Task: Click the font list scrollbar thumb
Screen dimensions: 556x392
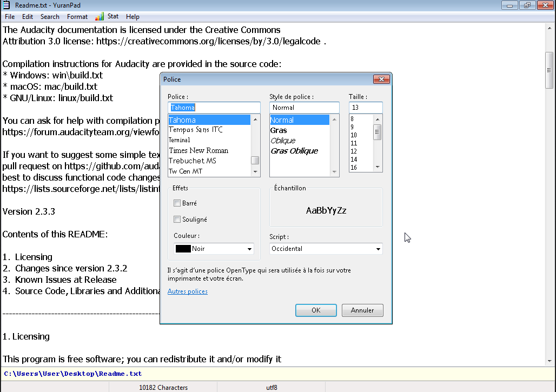Action: click(x=255, y=160)
